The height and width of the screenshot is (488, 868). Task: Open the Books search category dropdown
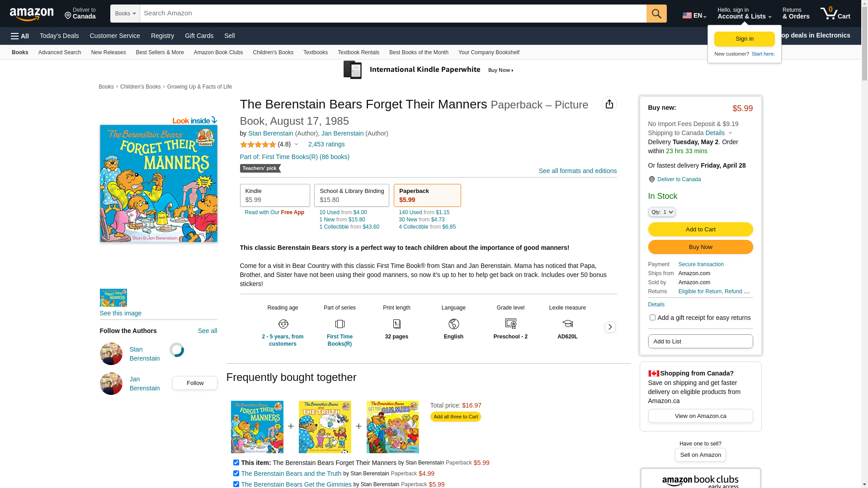(x=125, y=14)
